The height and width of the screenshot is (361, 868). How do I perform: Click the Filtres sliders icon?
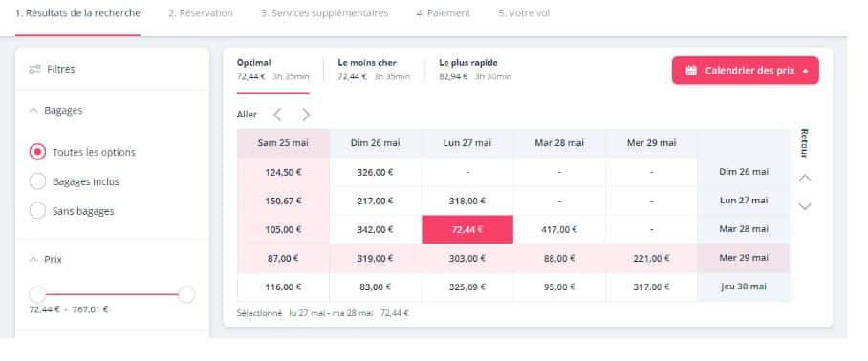(x=34, y=69)
